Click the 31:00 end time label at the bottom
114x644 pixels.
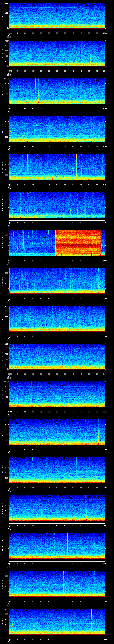click(x=105, y=639)
